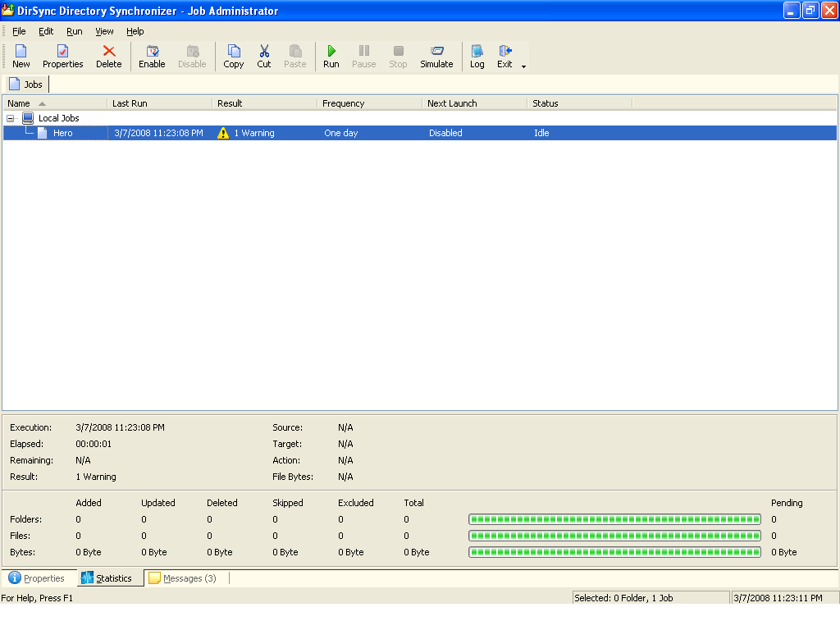Open the View menu

coord(104,31)
